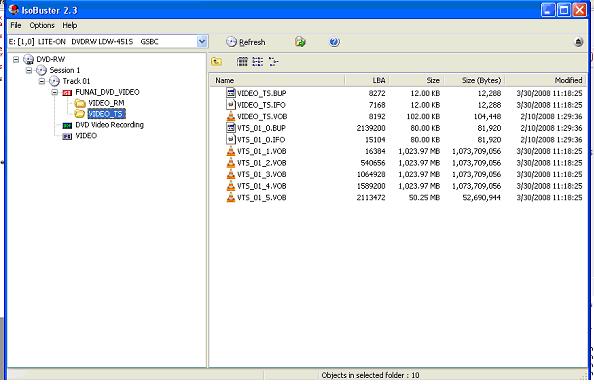594x384 pixels.
Task: Click the file icon of VIDEO_TS.BUP
Action: 231,93
